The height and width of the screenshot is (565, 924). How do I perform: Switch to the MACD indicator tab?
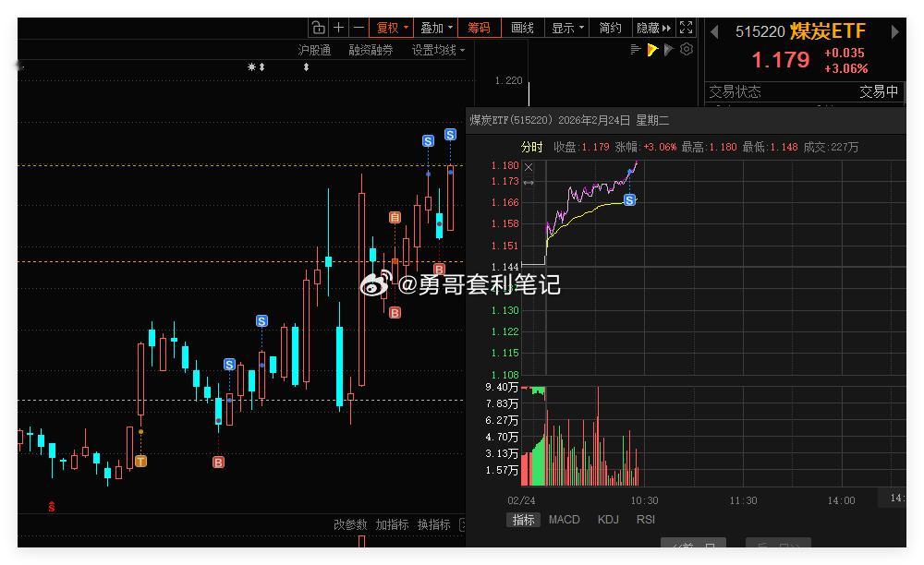pyautogui.click(x=564, y=519)
